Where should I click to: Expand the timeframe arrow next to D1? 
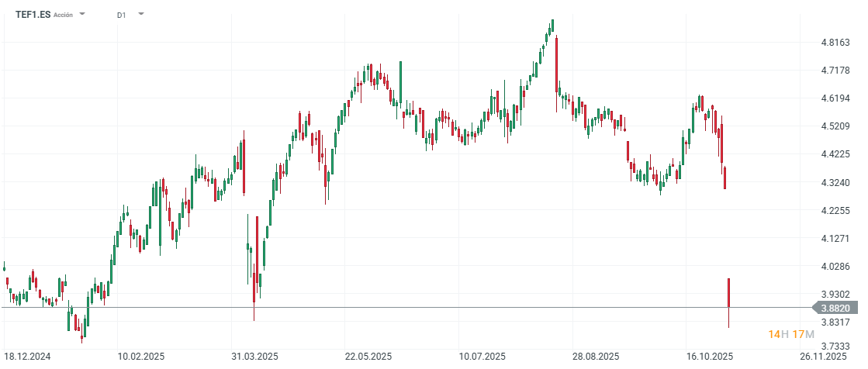point(140,14)
